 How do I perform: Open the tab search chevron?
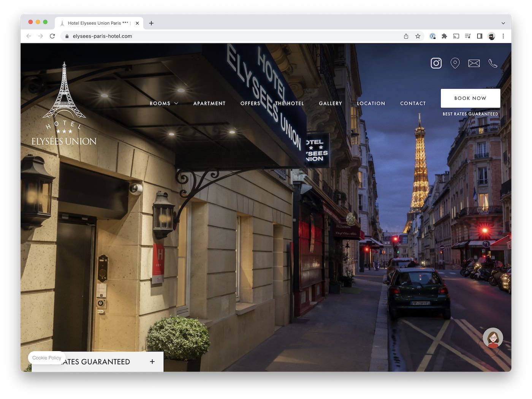[503, 23]
